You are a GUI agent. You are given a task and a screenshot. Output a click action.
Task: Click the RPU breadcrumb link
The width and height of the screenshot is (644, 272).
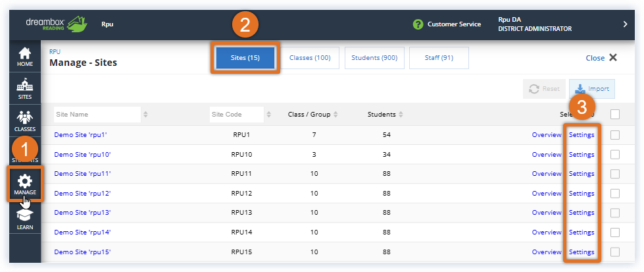point(55,52)
